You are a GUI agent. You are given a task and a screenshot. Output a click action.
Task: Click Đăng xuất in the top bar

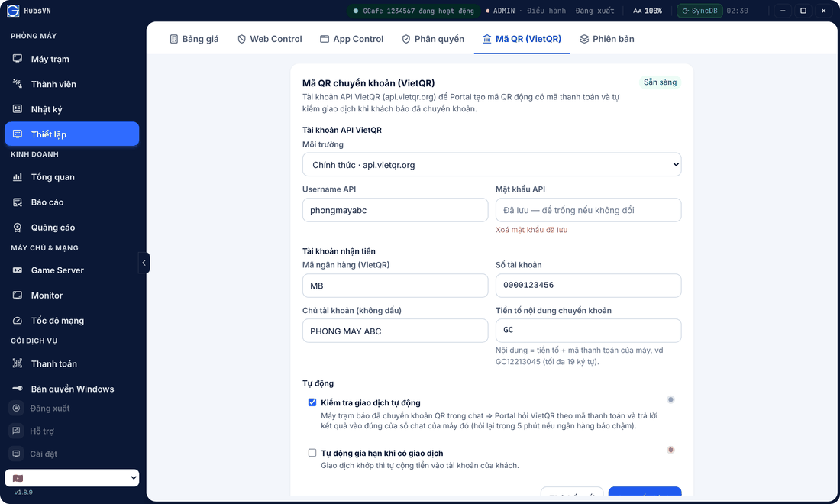click(x=595, y=11)
